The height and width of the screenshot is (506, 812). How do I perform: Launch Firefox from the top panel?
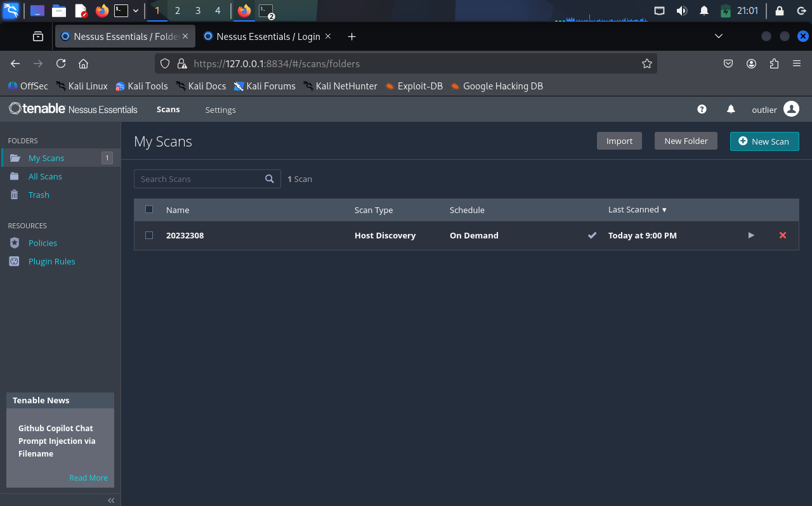point(102,11)
